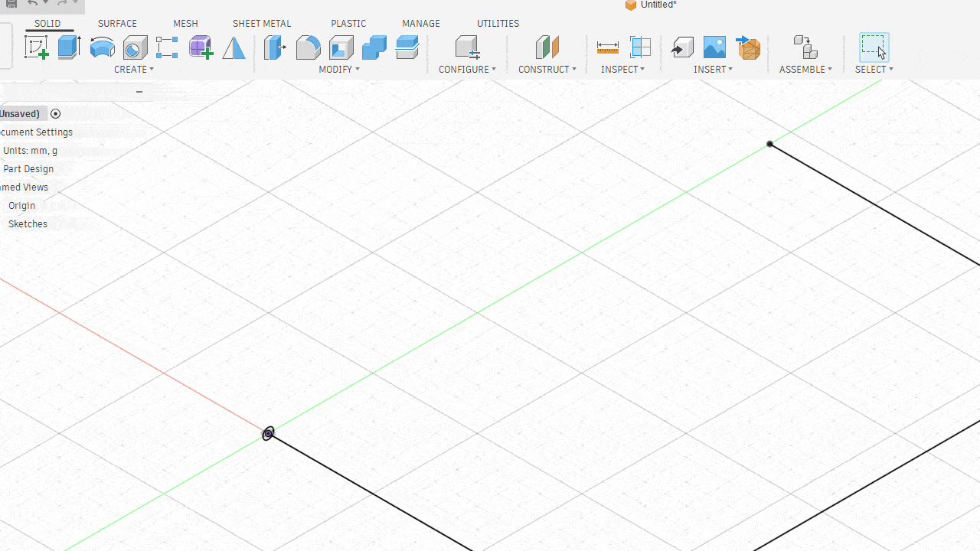Click the Untitled* document title
Viewport: 980px width, 551px height.
658,5
